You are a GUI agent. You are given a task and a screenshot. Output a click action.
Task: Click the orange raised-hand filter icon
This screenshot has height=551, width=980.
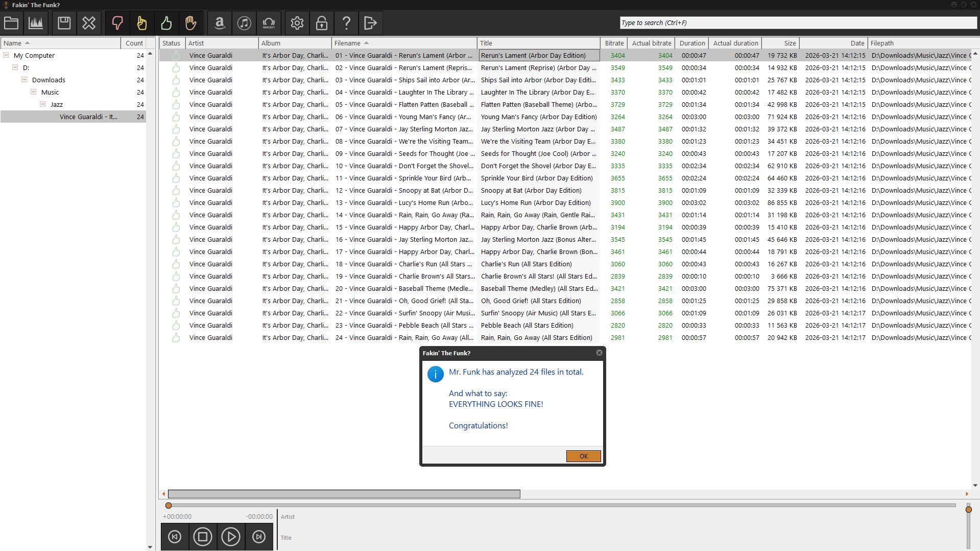(191, 23)
